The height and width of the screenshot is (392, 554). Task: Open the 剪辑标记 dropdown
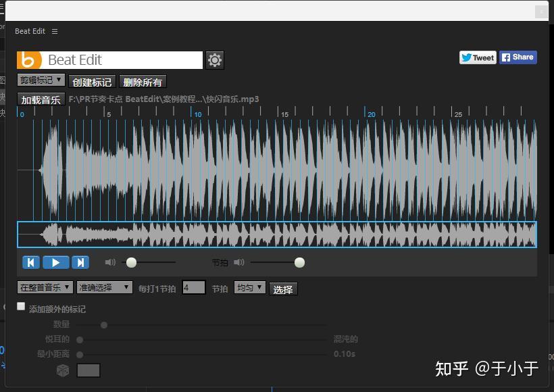point(41,80)
